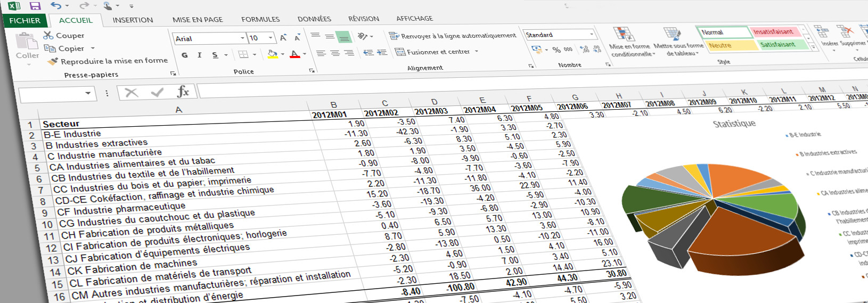Expand the Copier dropdown arrow
The image size is (868, 303).
pos(93,48)
